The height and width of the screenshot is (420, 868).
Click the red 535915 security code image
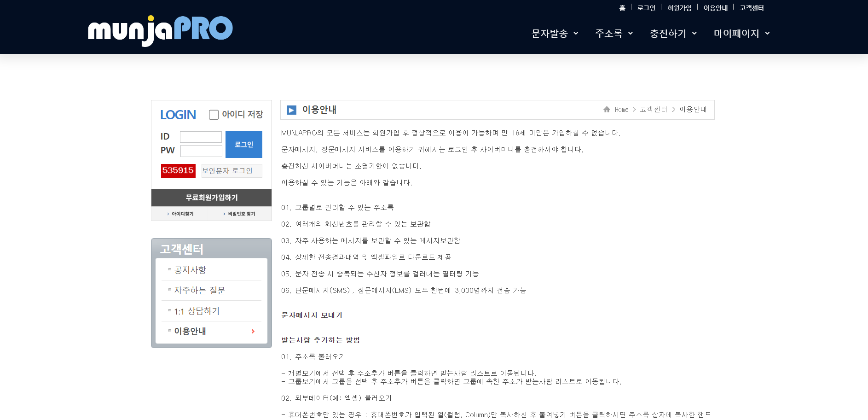pos(178,171)
